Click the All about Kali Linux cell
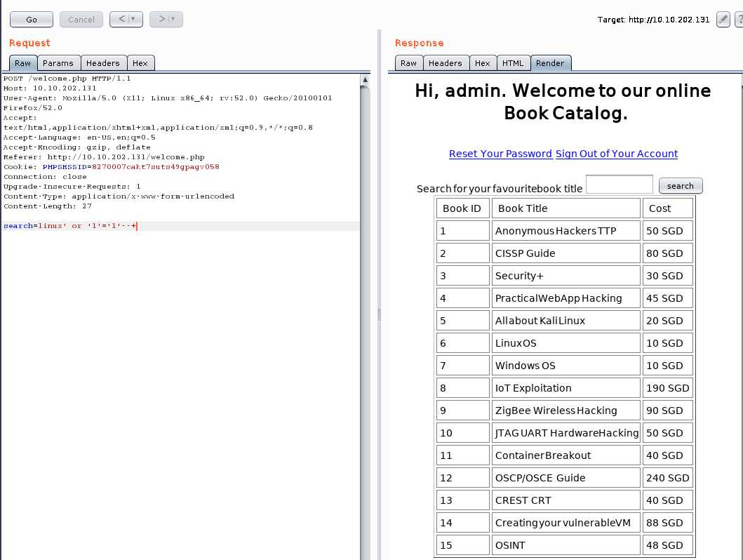The width and height of the screenshot is (743, 560). tap(565, 321)
